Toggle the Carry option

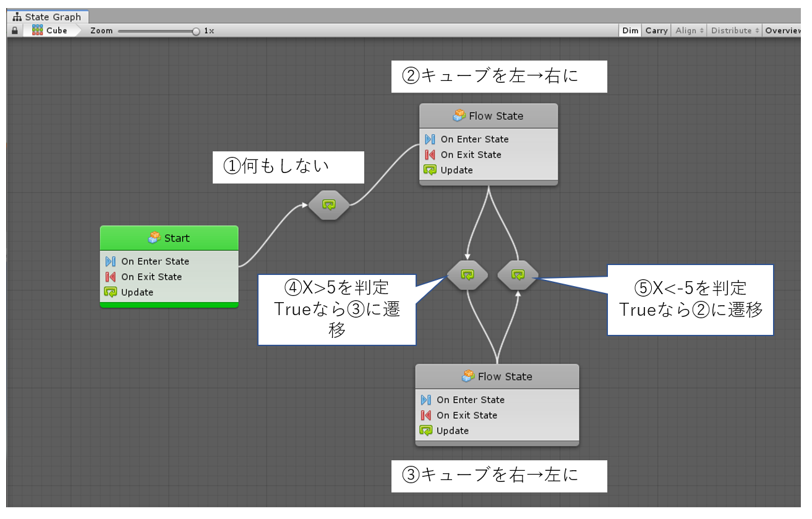(x=656, y=30)
